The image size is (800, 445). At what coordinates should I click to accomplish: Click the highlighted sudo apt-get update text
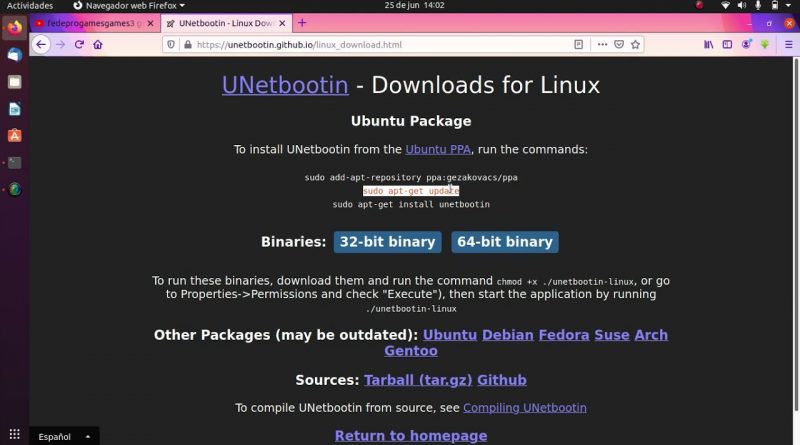[411, 191]
